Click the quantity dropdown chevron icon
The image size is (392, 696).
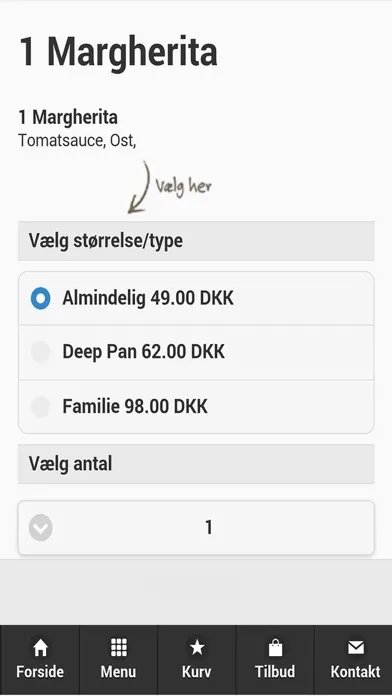point(41,528)
